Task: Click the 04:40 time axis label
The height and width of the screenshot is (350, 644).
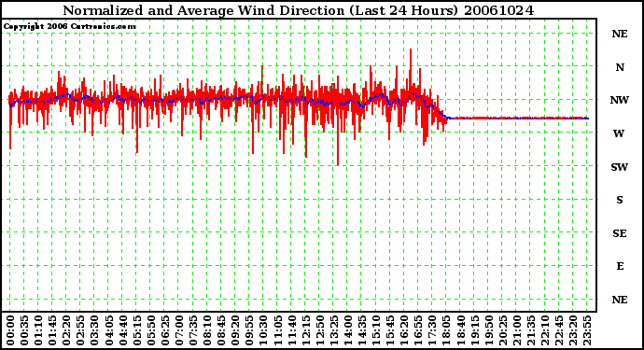Action: pyautogui.click(x=123, y=330)
